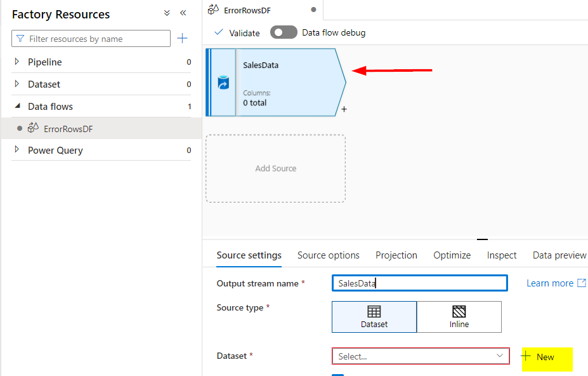Switch to the Projection tab
The image size is (588, 376).
(x=396, y=255)
